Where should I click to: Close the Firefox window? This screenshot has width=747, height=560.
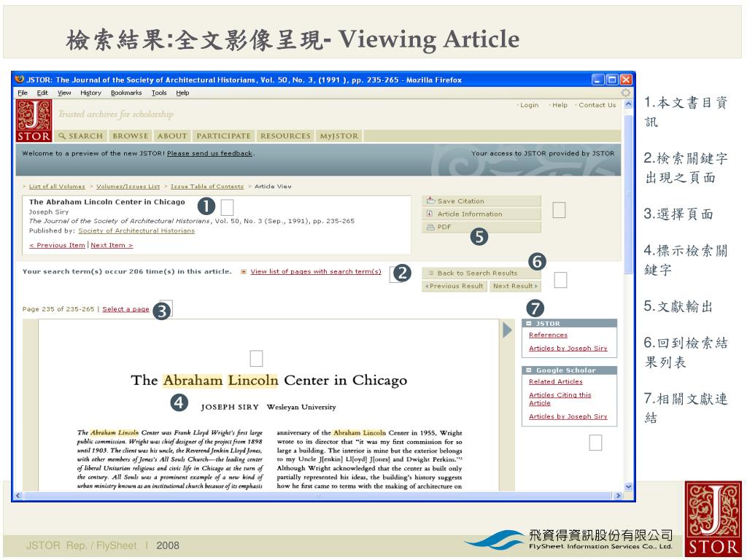(626, 79)
